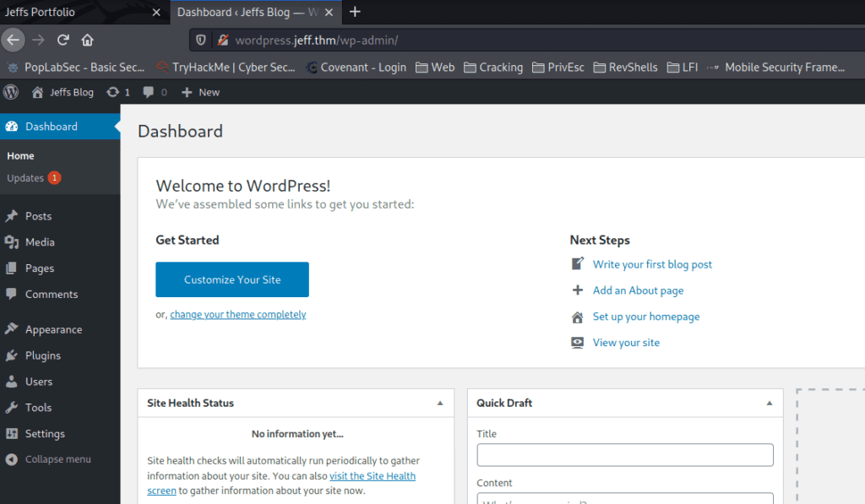
Task: Click the tracking protection shield icon
Action: 201,40
